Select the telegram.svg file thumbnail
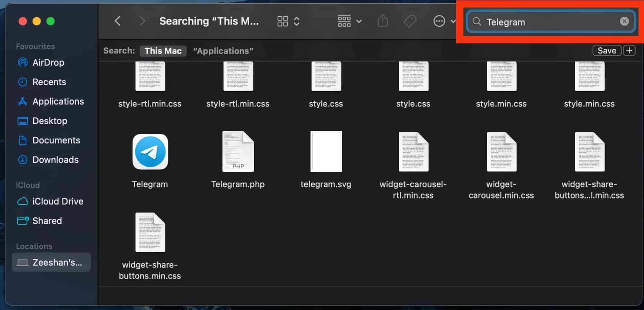The image size is (644, 310). tap(326, 151)
